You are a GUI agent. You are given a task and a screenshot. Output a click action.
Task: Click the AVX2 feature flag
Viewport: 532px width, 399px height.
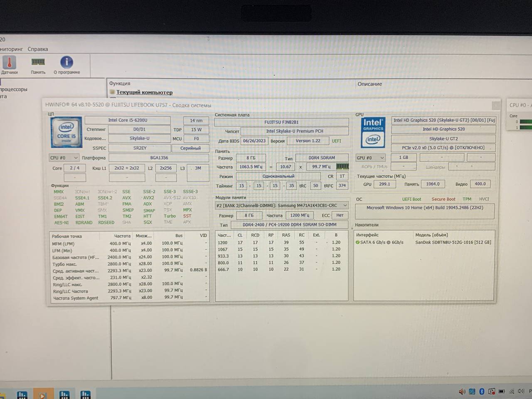pos(148,198)
